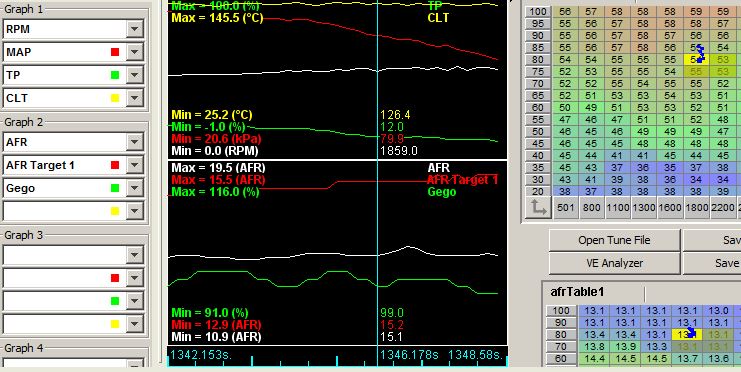The image size is (741, 372).
Task: Select the 1800 RPM column header
Action: pos(697,208)
